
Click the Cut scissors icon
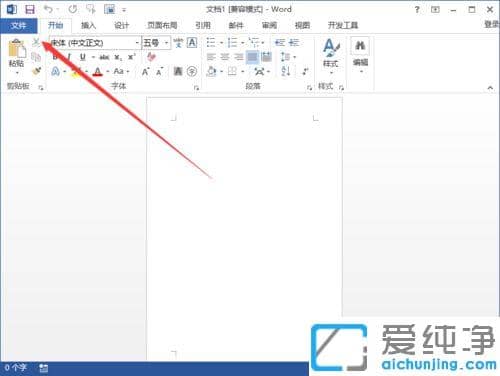coord(36,42)
